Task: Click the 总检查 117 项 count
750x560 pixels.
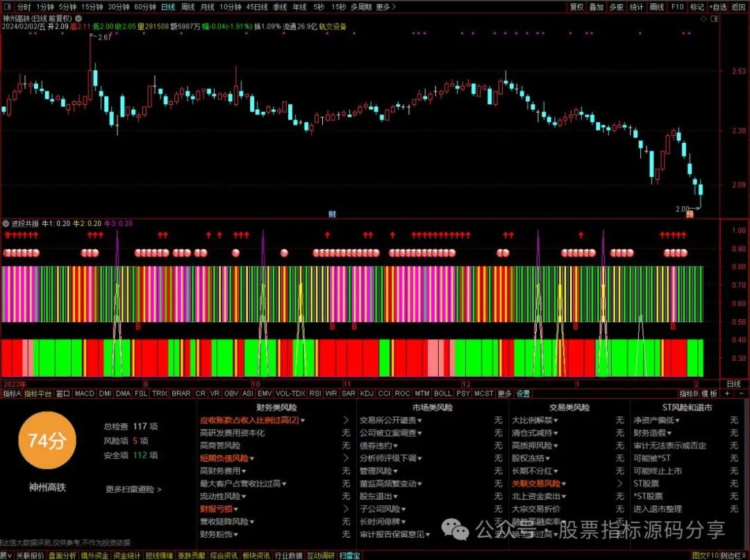Action: [x=131, y=426]
